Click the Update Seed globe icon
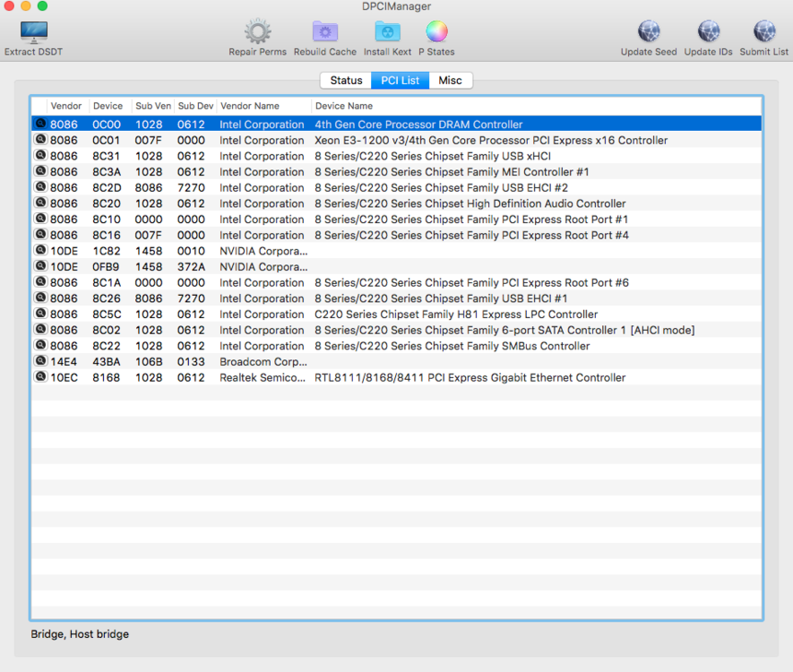793x672 pixels. click(x=649, y=32)
